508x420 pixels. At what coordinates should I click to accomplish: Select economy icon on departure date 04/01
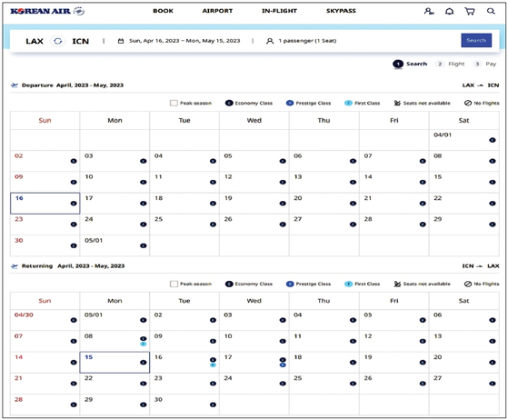pyautogui.click(x=493, y=140)
